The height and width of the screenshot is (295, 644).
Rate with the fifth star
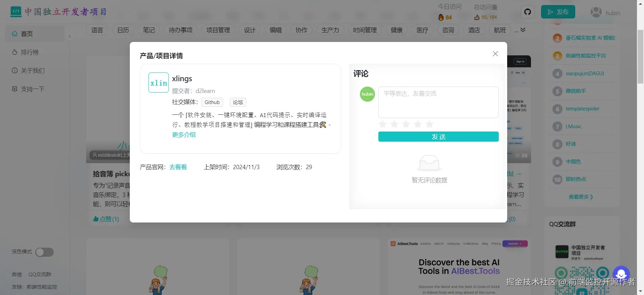430,124
